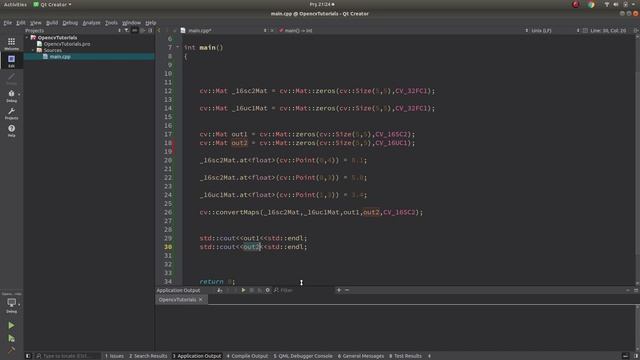Show the General Messages pane
The height and width of the screenshot is (360, 640).
click(x=361, y=356)
